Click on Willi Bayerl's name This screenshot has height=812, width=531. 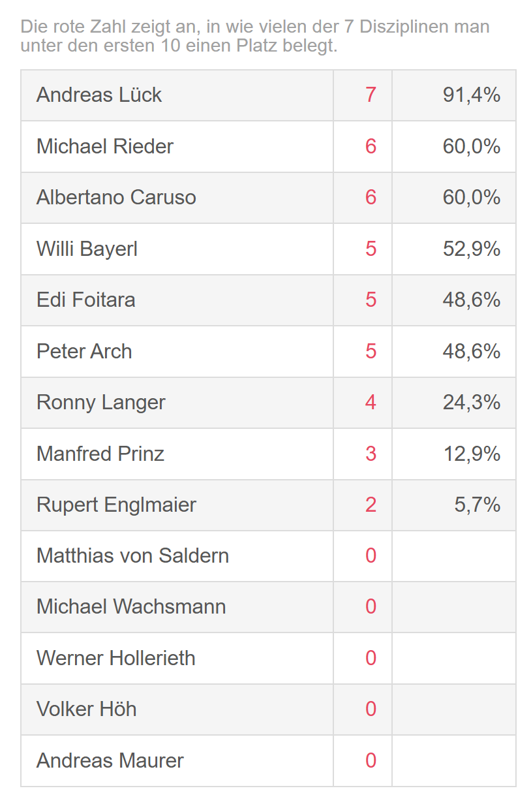click(87, 249)
